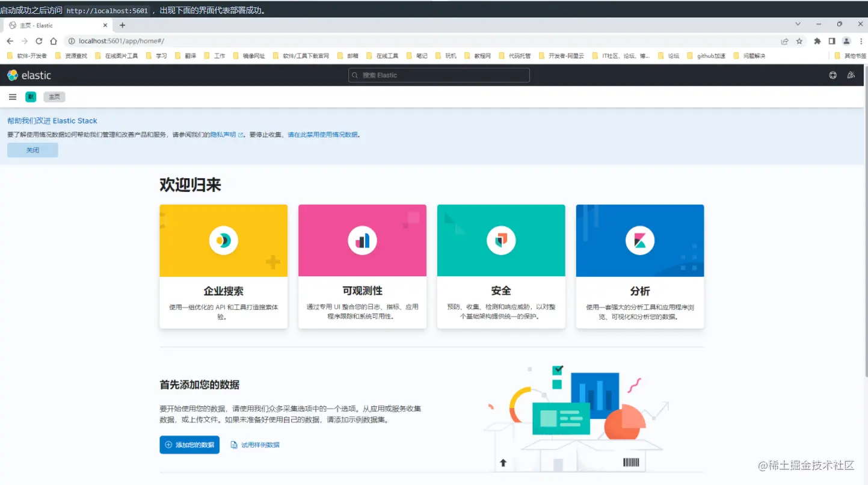Viewport: 868px width, 485px height.
Task: Open the Chrome three-dot menu
Action: pos(860,41)
